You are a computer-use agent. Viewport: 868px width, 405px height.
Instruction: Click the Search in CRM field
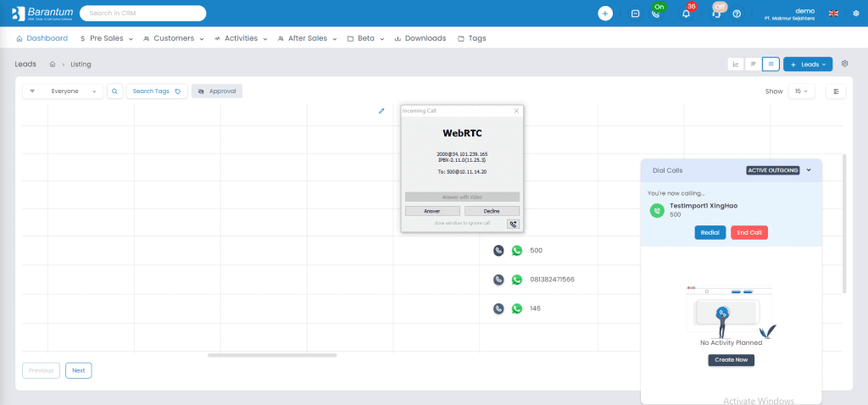tap(142, 14)
